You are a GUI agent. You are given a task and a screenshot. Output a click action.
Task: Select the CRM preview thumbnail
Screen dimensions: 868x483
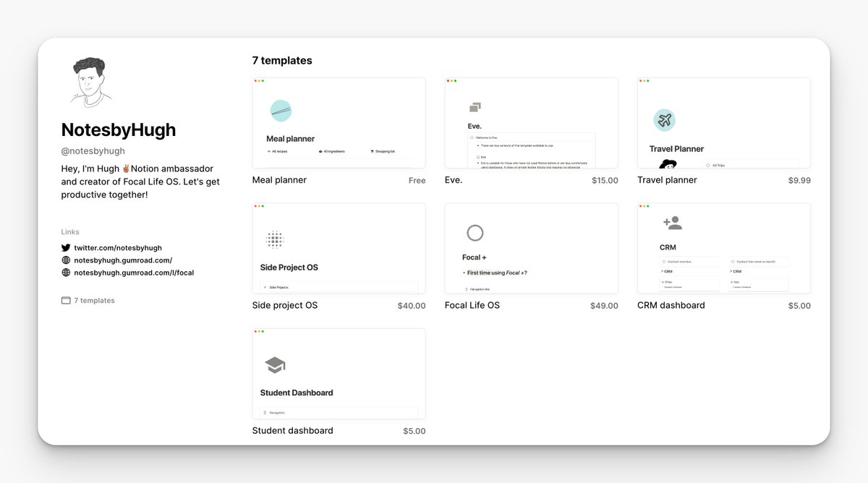pyautogui.click(x=724, y=248)
